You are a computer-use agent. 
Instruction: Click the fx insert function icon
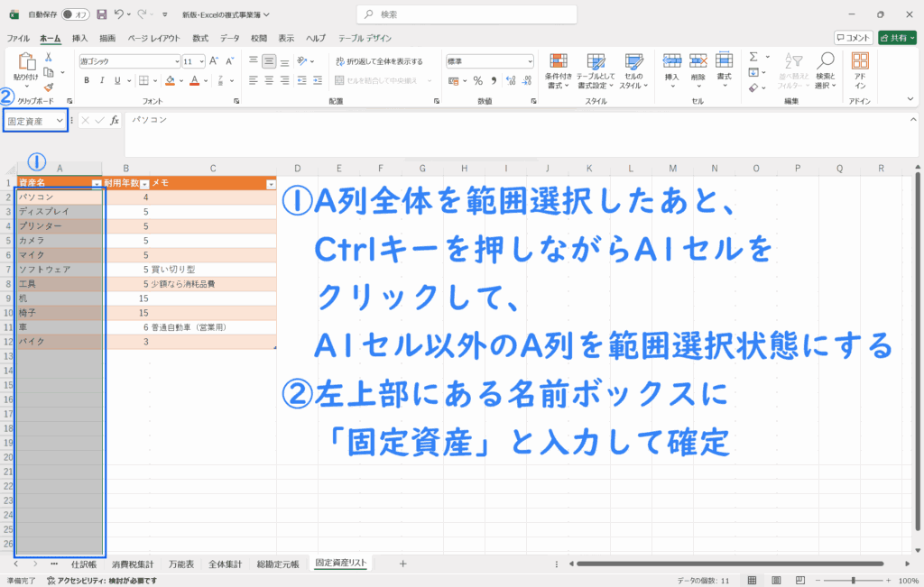(x=115, y=120)
